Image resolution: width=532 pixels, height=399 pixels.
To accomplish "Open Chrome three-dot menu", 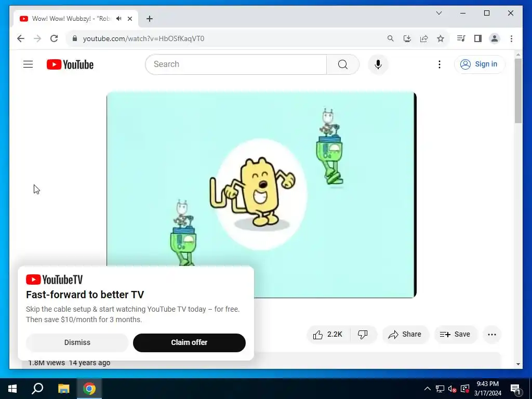I will coord(511,38).
